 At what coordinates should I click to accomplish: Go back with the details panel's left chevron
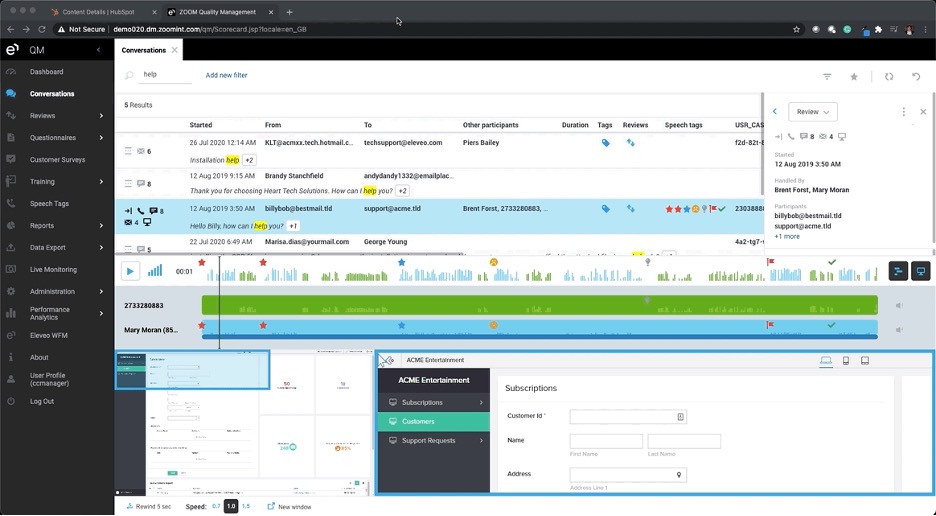[775, 112]
